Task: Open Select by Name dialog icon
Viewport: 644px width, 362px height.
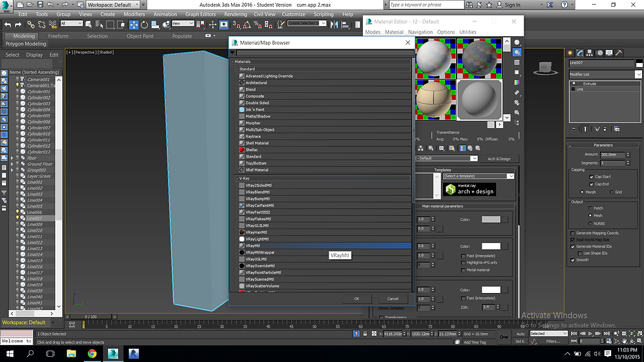Action: tap(99, 24)
